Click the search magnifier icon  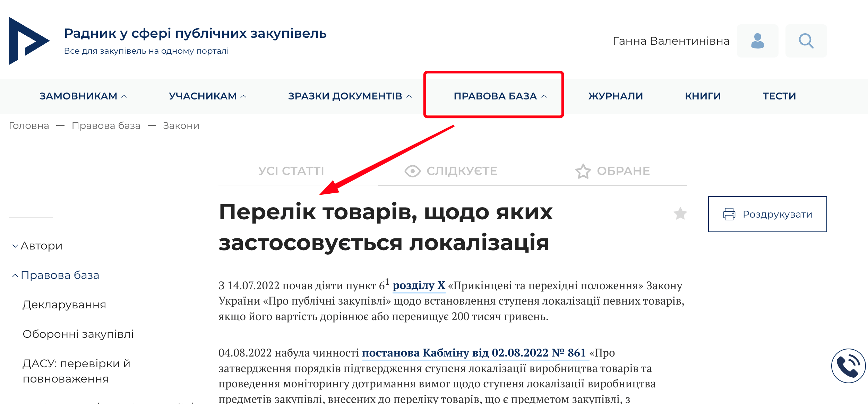click(x=806, y=41)
